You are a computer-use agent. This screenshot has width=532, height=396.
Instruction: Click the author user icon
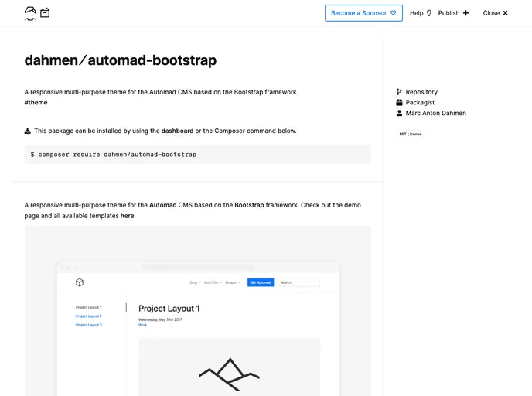(399, 113)
